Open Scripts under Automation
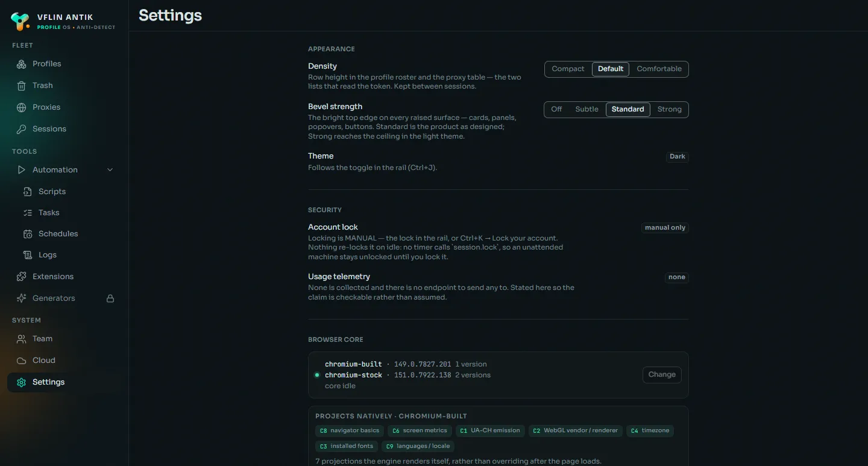868x466 pixels. pyautogui.click(x=67, y=192)
